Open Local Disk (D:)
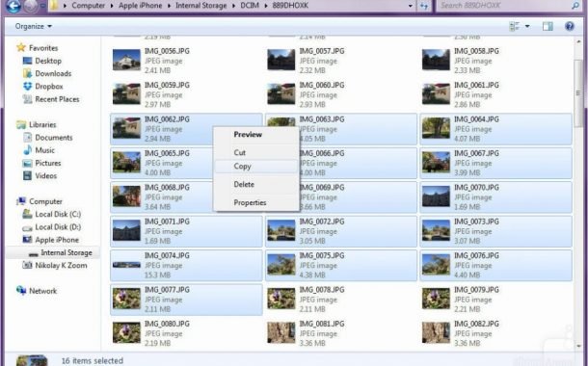 point(58,227)
